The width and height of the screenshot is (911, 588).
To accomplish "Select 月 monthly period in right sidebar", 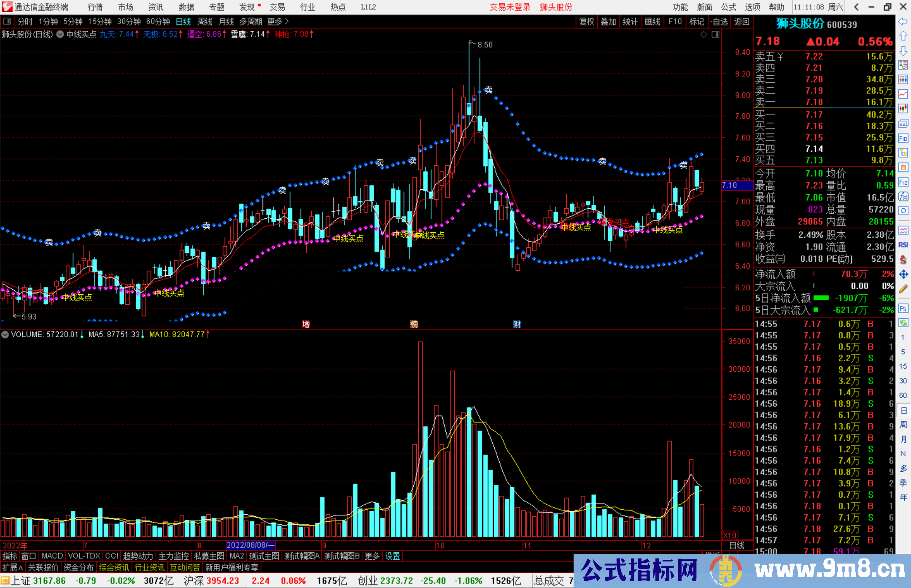I will (903, 439).
